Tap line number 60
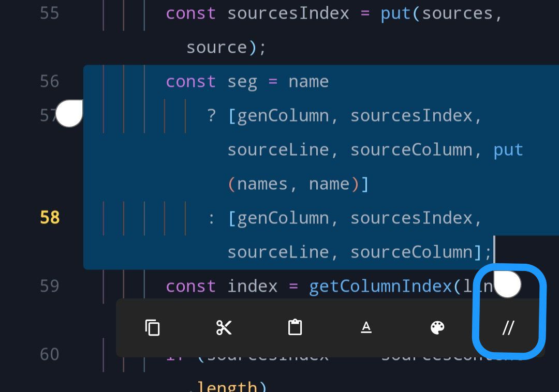This screenshot has width=559, height=392. (49, 354)
